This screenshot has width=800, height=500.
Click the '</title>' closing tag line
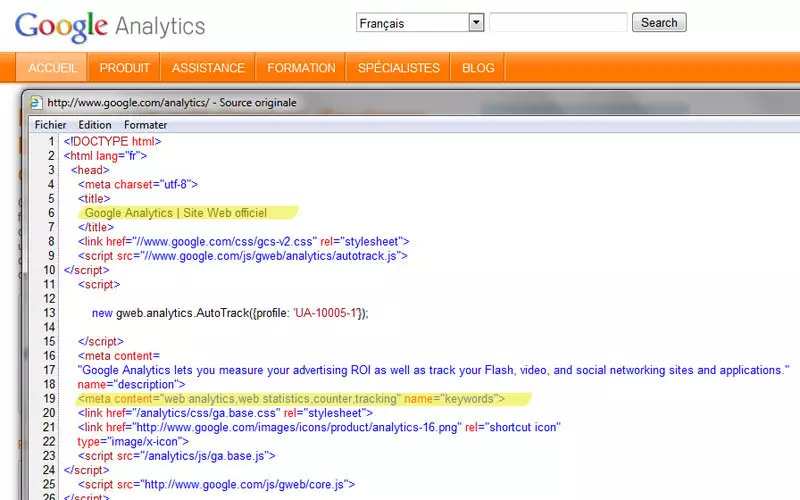pos(96,227)
